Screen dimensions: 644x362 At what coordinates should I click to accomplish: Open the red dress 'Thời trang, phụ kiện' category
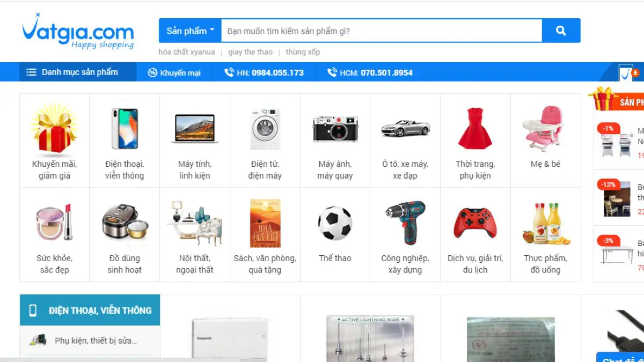coord(475,129)
